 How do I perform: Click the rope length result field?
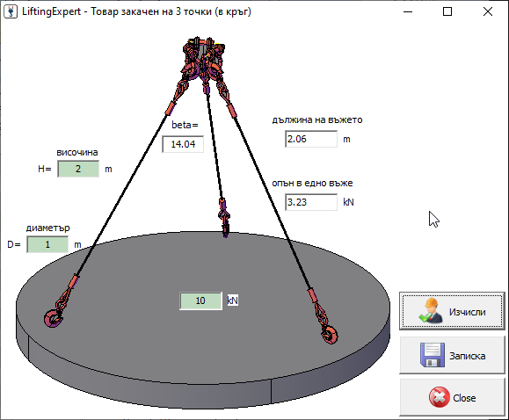click(311, 139)
